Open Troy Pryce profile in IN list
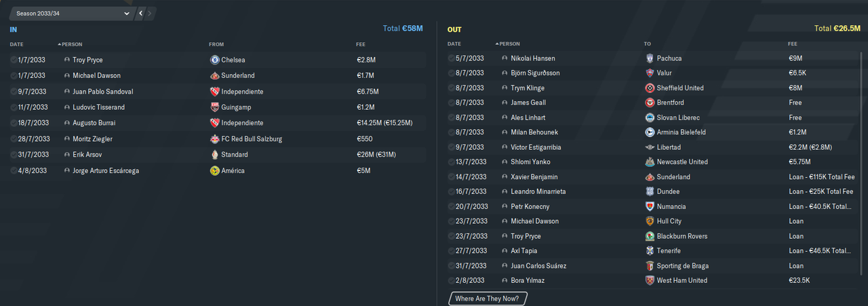Image resolution: width=868 pixels, height=306 pixels. click(x=88, y=60)
